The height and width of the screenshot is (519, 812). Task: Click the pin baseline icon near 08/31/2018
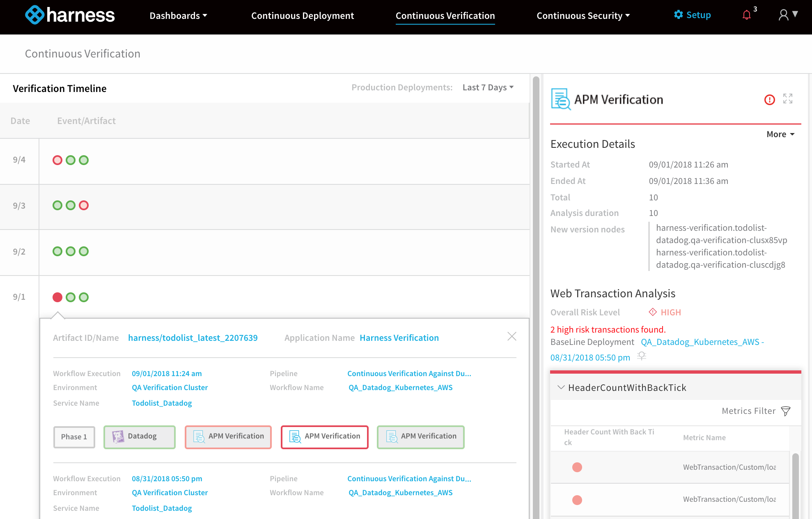coord(642,356)
